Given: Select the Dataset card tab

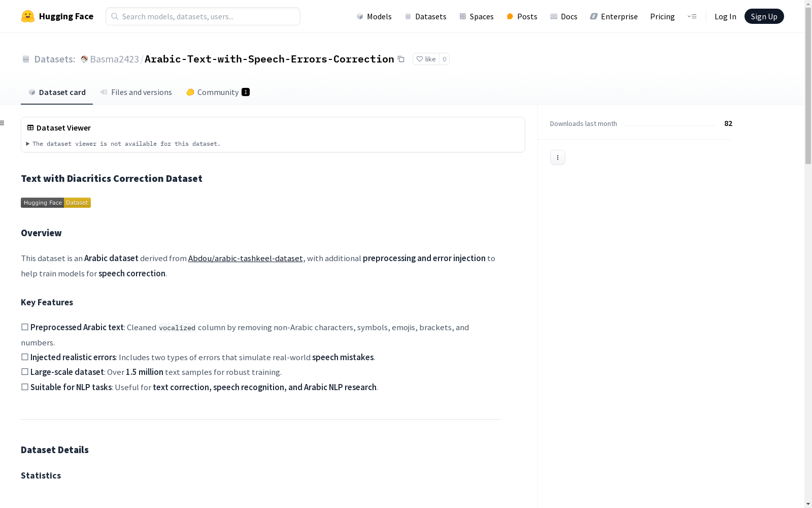Looking at the screenshot, I should (x=57, y=92).
